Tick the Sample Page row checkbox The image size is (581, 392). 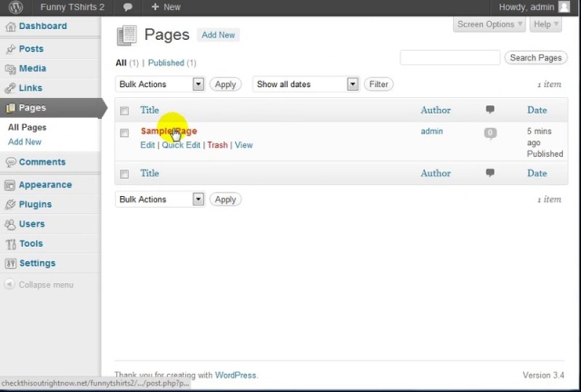(x=124, y=132)
